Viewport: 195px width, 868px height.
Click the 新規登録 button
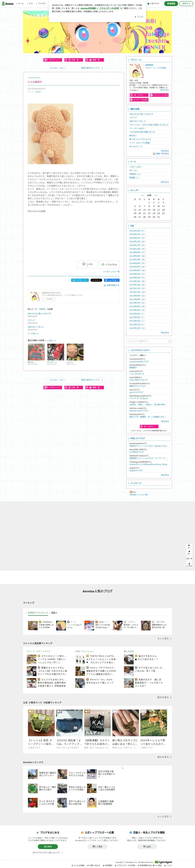171,3
